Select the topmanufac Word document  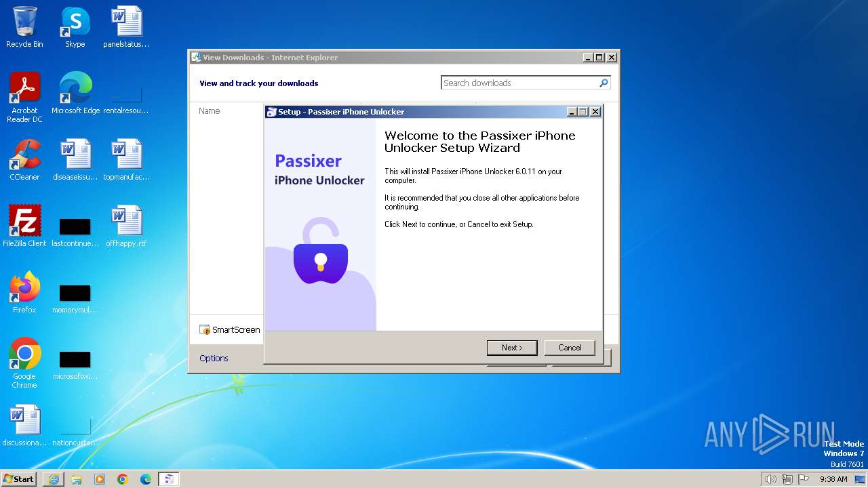pos(127,159)
